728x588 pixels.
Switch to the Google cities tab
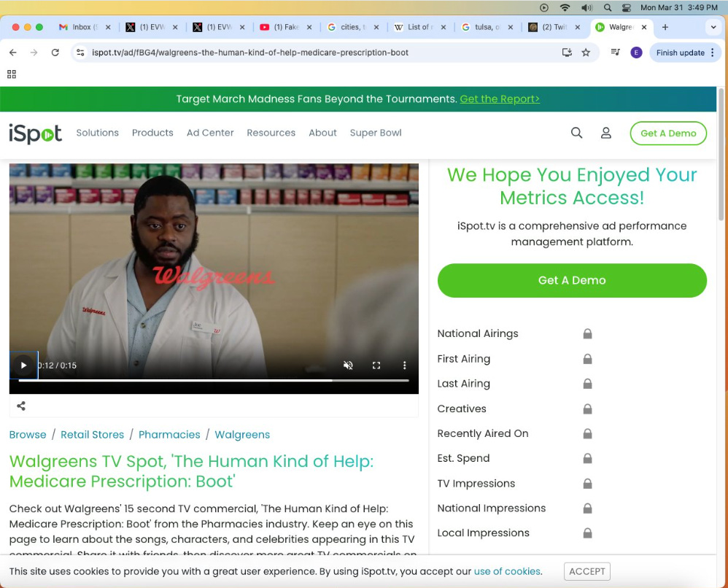[353, 27]
